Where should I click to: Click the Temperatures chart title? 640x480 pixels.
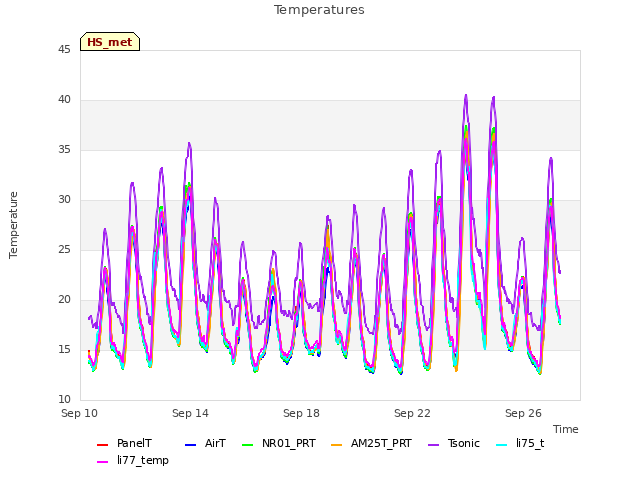click(x=319, y=10)
